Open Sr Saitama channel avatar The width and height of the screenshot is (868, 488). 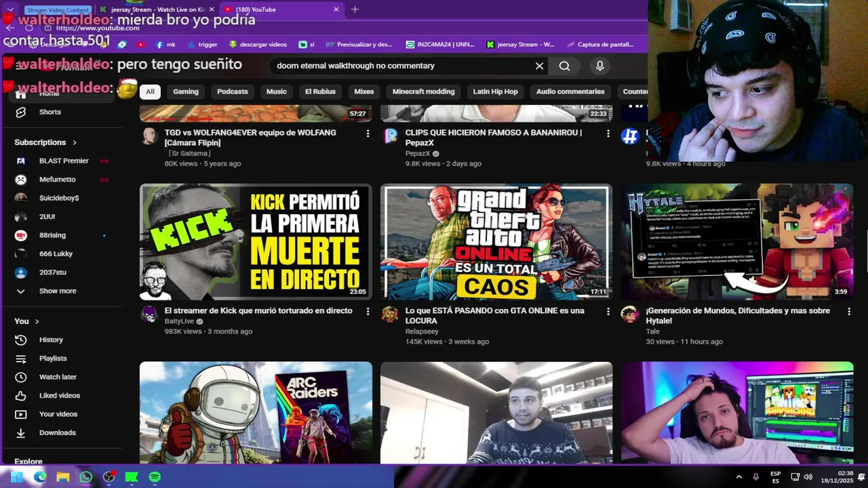point(149,136)
